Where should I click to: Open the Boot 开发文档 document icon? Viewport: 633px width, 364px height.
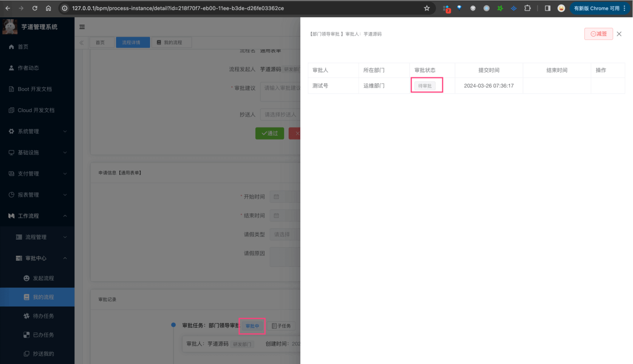tap(11, 89)
